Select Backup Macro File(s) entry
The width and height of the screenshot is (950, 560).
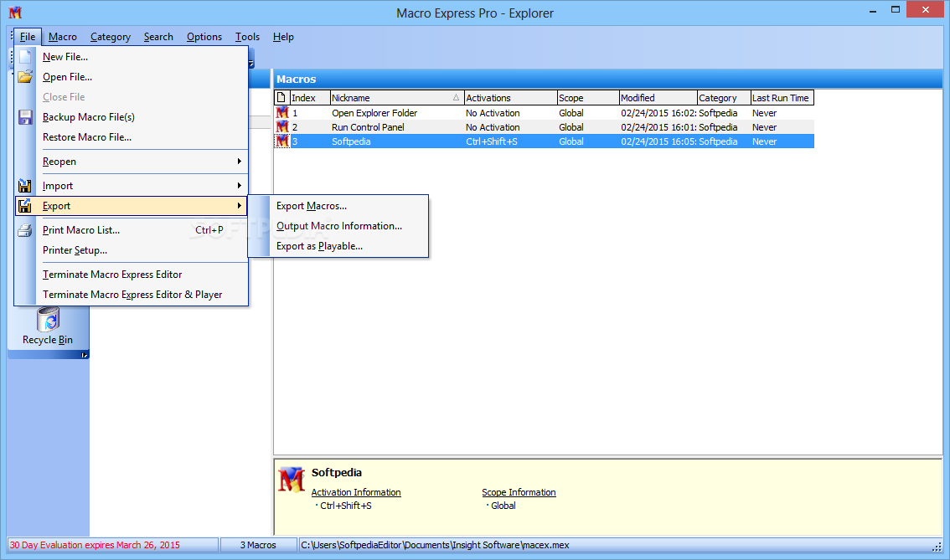tap(132, 117)
